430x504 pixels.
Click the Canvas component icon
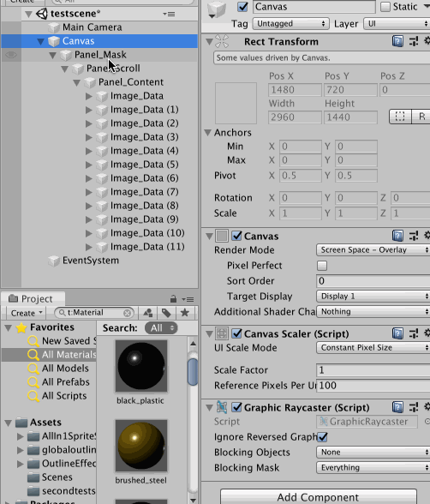[222, 236]
